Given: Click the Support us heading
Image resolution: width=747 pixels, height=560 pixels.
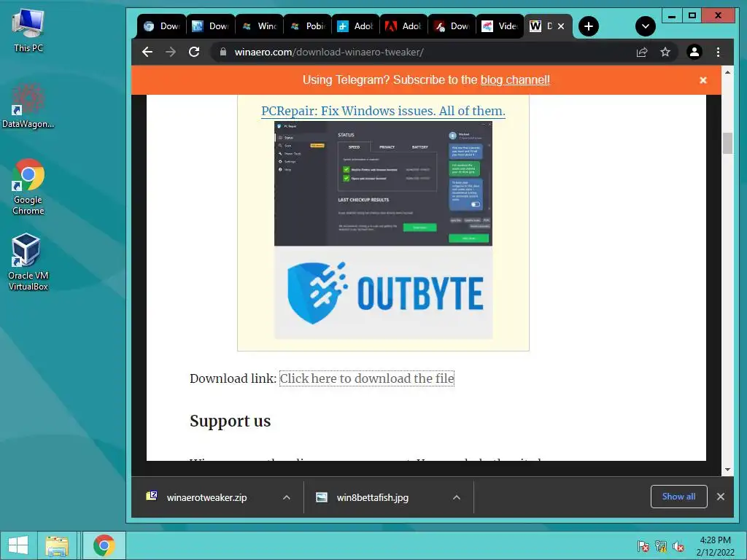Looking at the screenshot, I should tap(230, 421).
